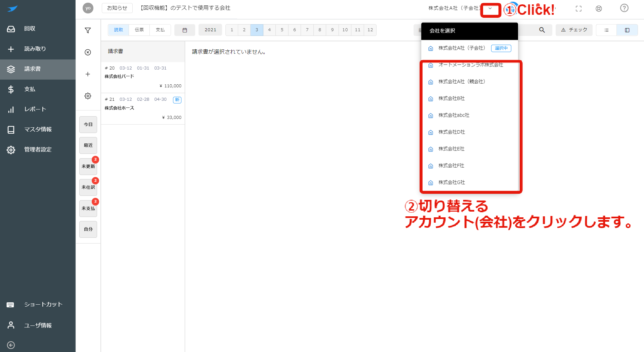Screen dimensions: 644x352
Task: Select month 12
Action: [370, 30]
